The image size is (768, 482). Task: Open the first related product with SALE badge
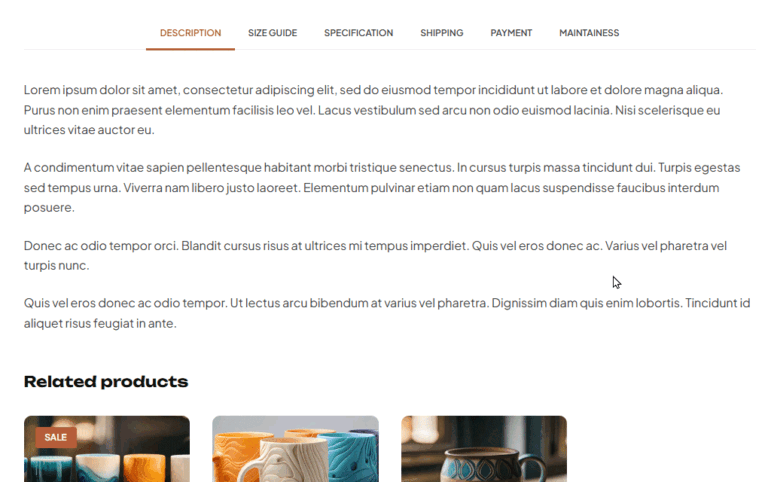pyautogui.click(x=107, y=449)
